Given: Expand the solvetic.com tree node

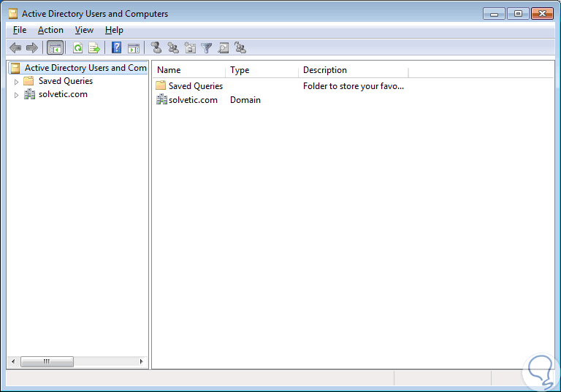Looking at the screenshot, I should point(16,95).
